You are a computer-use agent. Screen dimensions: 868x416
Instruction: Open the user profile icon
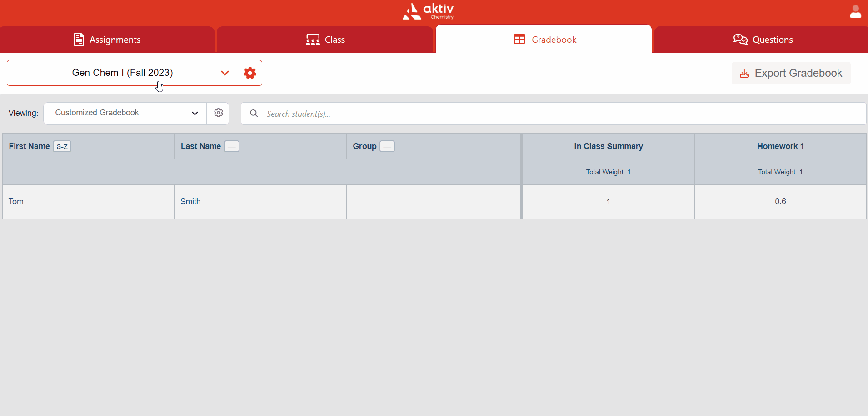[x=855, y=12]
